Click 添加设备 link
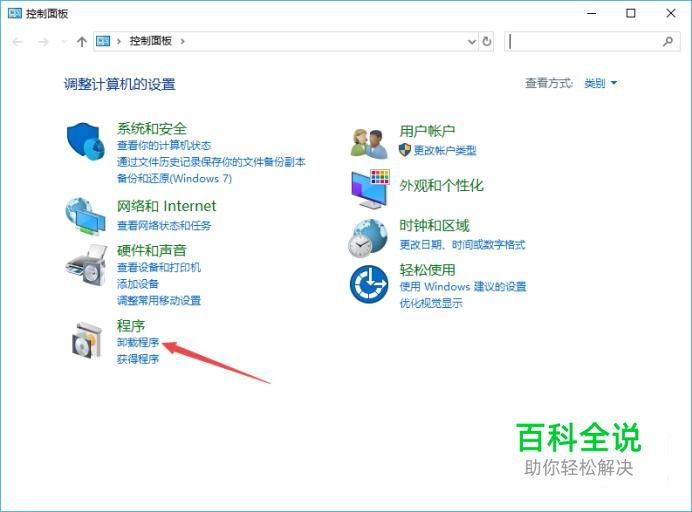Screen dimensions: 692x512 tap(138, 284)
